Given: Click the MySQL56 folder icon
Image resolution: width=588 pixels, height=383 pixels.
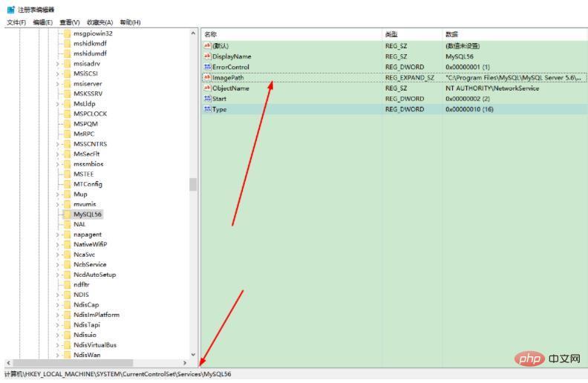Looking at the screenshot, I should point(67,215).
